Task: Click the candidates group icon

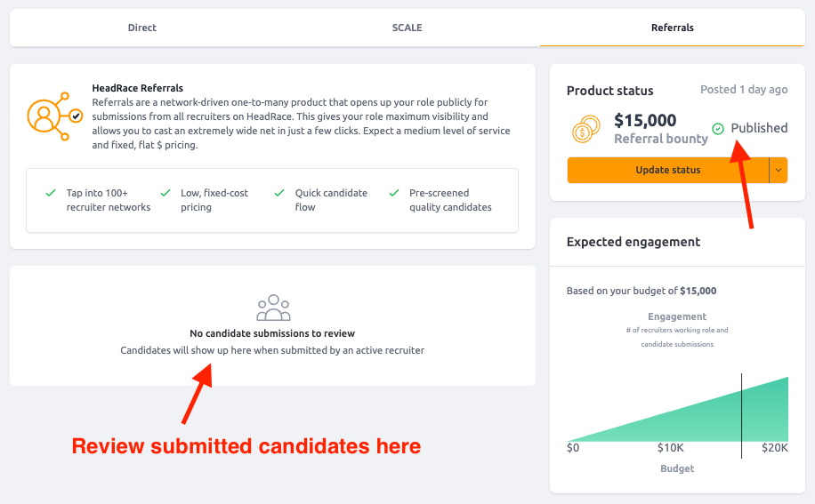Action: [x=273, y=308]
